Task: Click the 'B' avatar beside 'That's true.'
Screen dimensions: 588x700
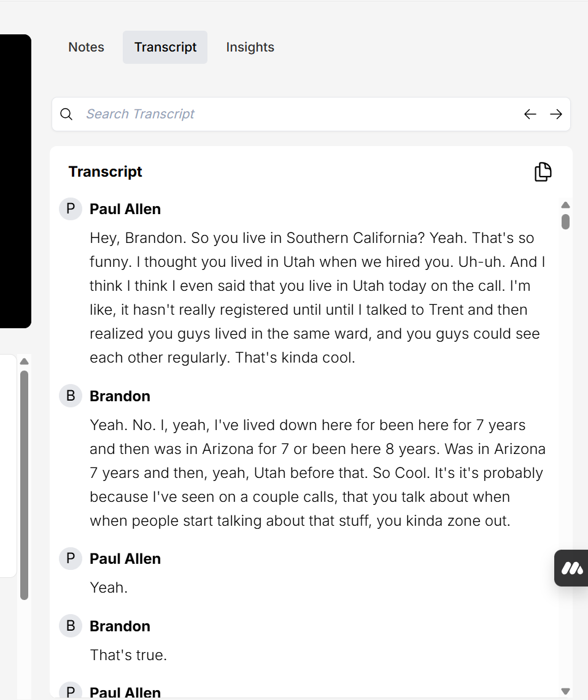Action: coord(71,626)
